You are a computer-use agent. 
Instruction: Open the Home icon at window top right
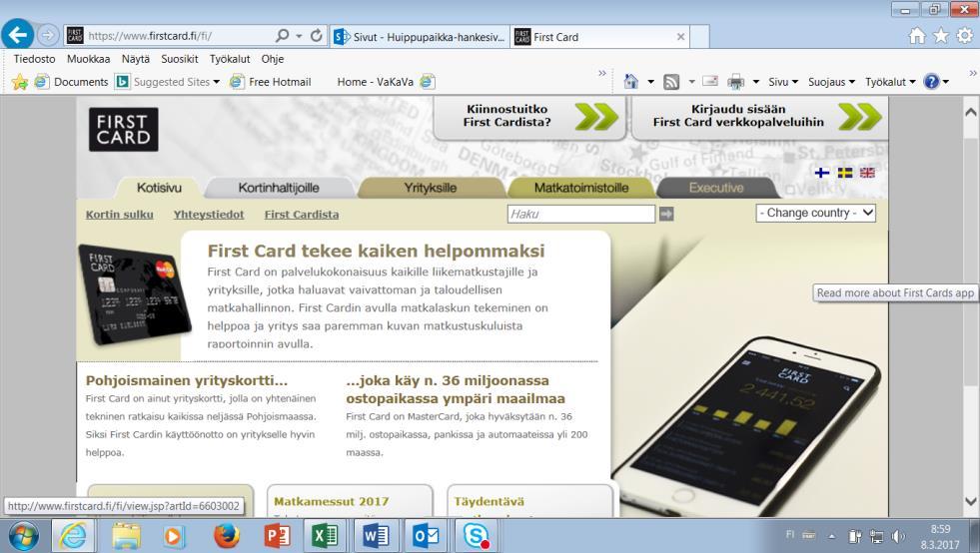pos(917,36)
